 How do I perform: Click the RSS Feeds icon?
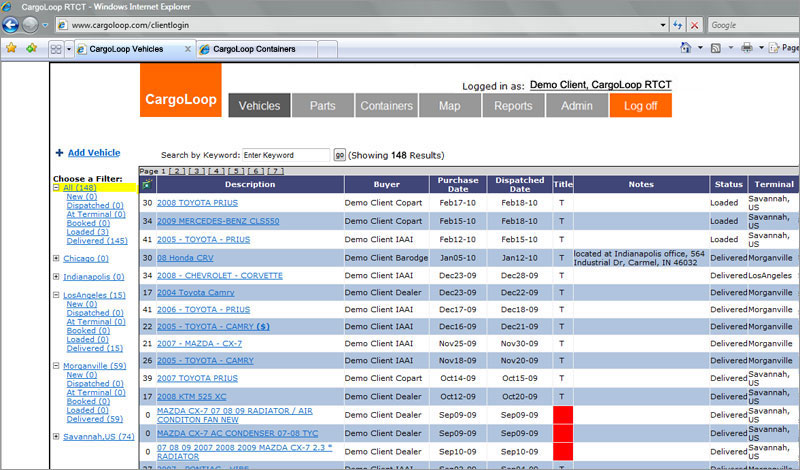[x=716, y=48]
